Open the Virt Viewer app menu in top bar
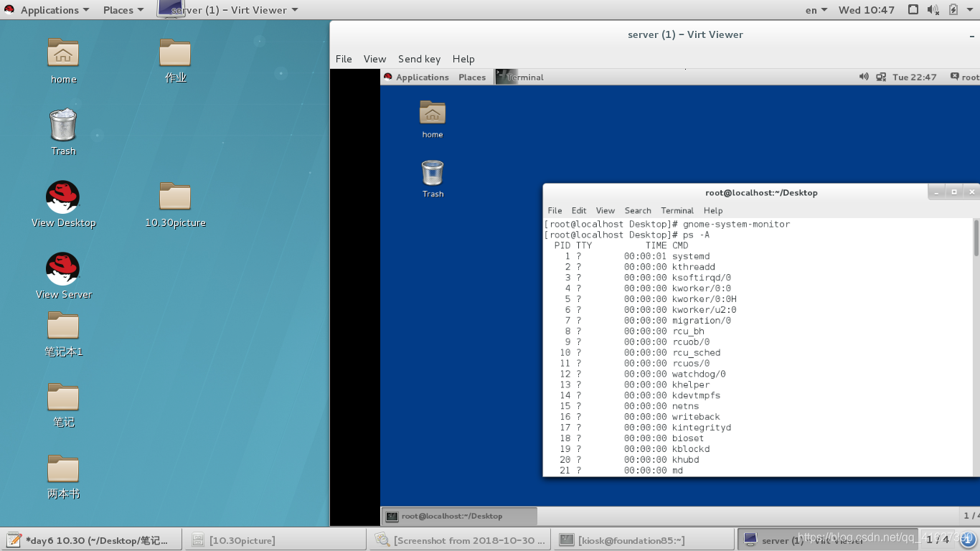Image resolution: width=980 pixels, height=551 pixels. pyautogui.click(x=228, y=10)
